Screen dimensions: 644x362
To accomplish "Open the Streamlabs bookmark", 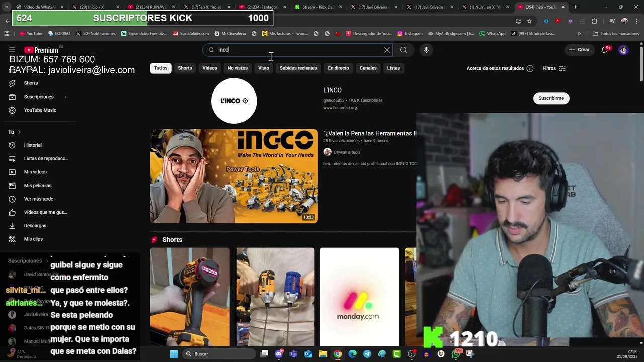I will click(143, 34).
